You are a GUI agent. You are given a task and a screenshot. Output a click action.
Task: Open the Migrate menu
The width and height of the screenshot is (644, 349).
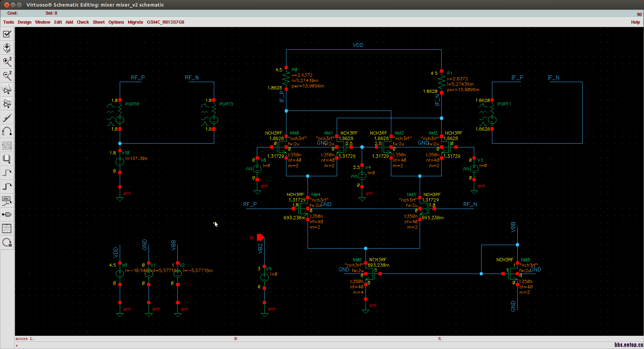coord(135,22)
